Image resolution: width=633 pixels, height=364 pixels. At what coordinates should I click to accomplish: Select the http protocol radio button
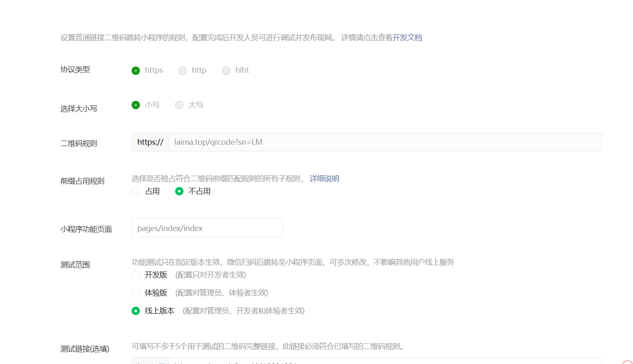point(183,71)
